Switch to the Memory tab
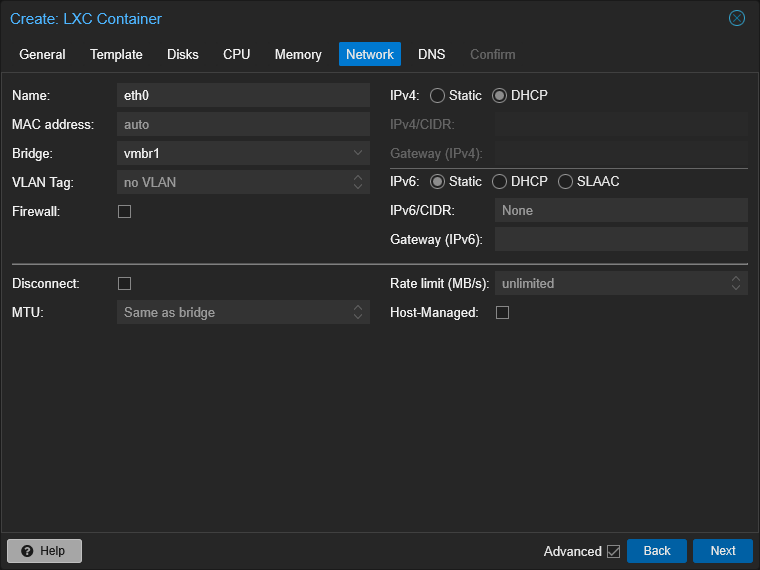The image size is (760, 570). tap(298, 54)
